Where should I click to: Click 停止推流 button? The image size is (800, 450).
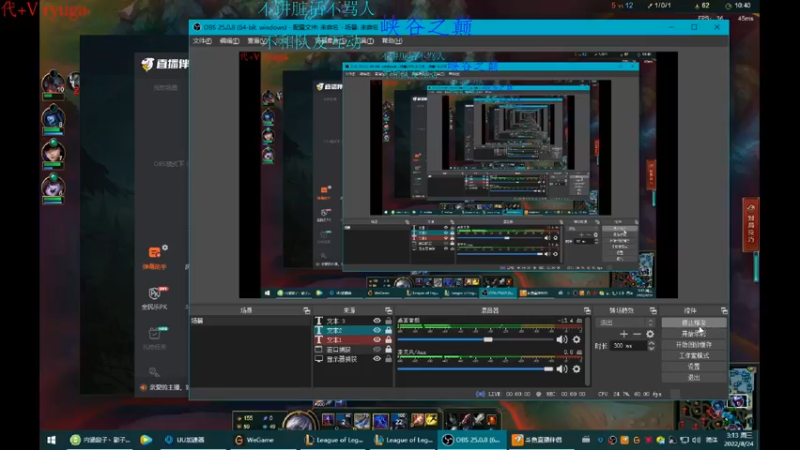[x=693, y=323]
